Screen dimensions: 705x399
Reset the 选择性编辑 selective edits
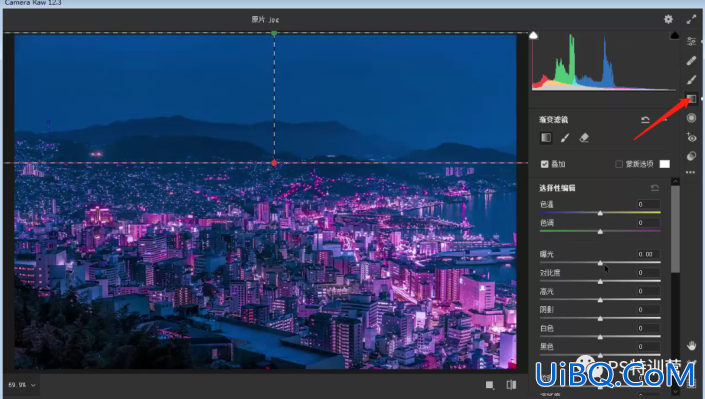[655, 188]
